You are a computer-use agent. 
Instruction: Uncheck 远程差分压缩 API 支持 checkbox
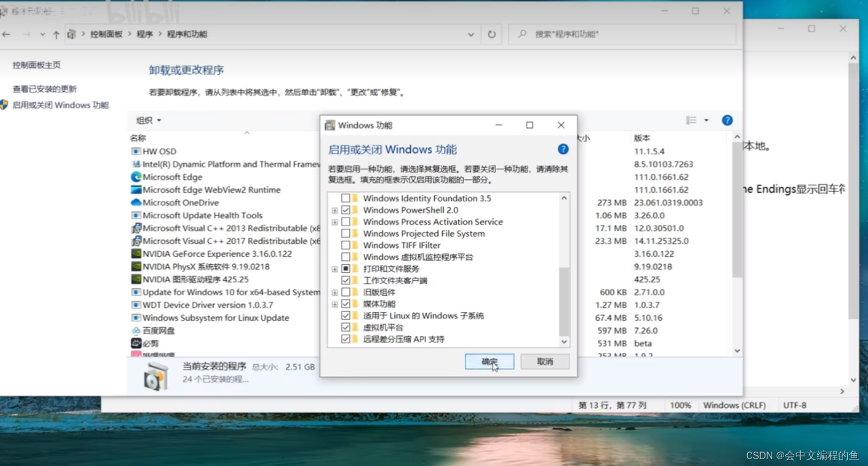coord(346,339)
